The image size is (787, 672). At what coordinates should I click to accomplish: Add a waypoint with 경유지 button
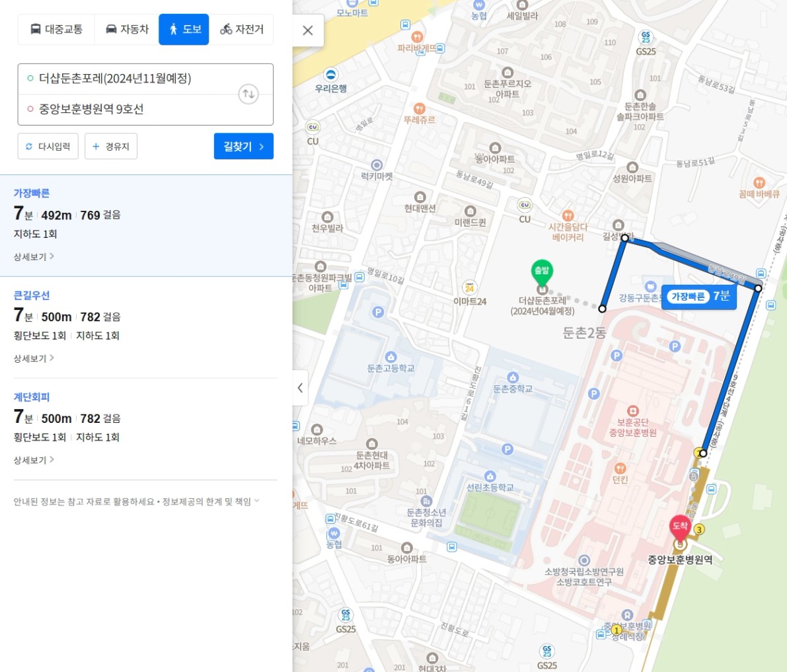111,146
